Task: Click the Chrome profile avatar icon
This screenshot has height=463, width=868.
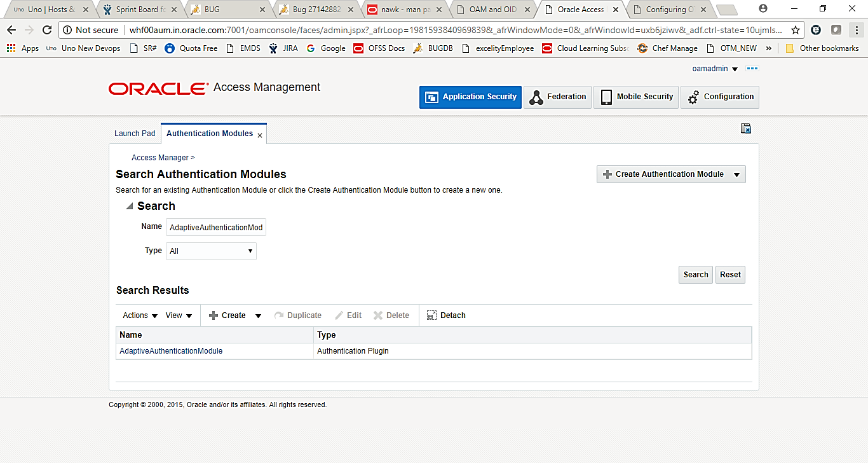Action: point(763,9)
